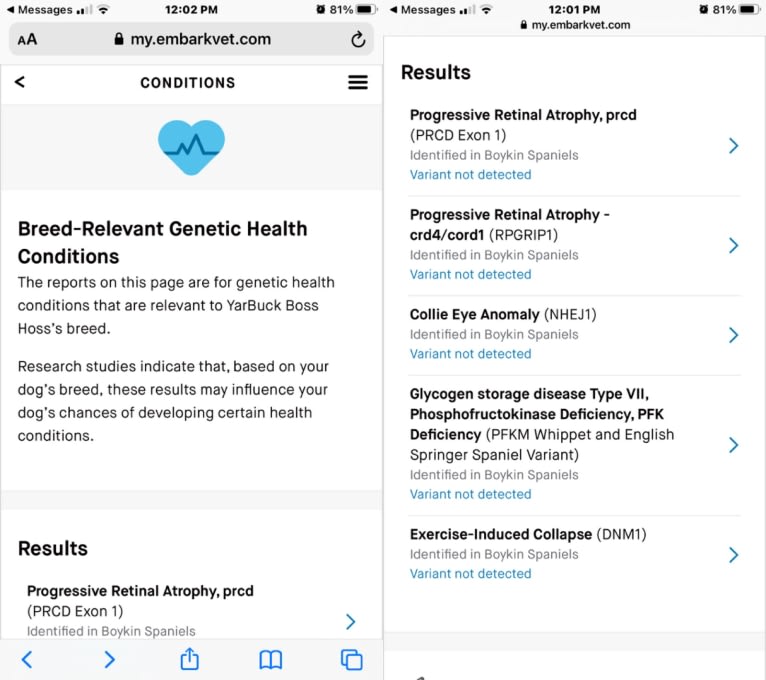Reload the page with the refresh icon

[x=358, y=39]
